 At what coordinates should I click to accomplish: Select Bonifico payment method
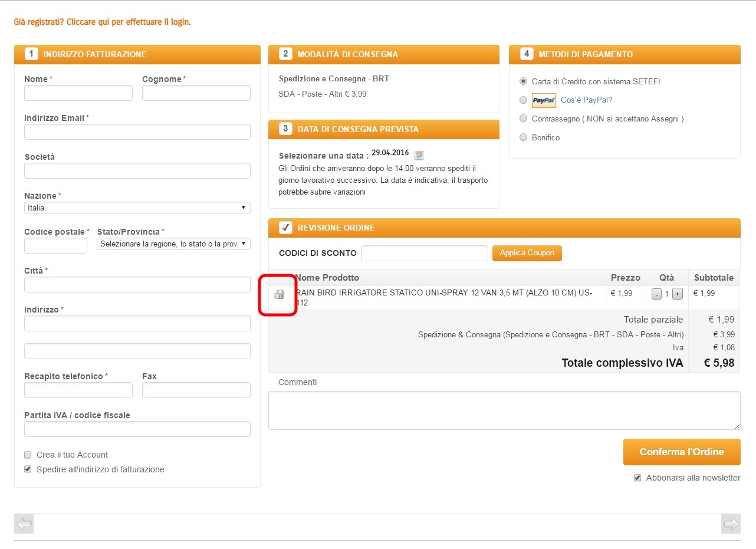(x=523, y=137)
